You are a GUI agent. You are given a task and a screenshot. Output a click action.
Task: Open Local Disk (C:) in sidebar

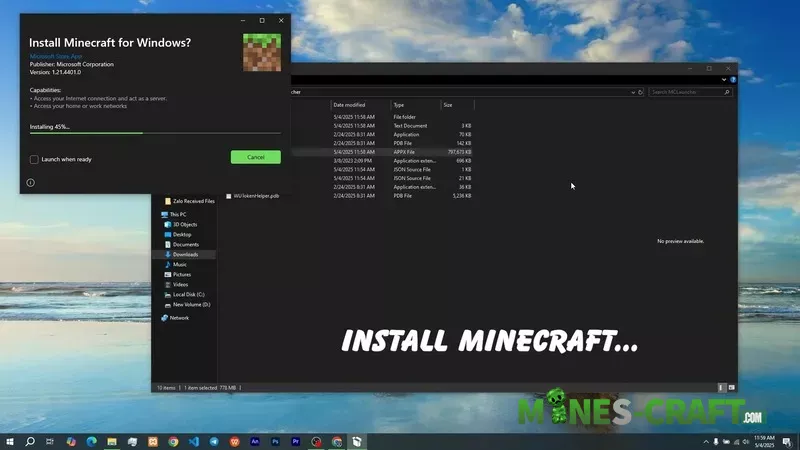(x=188, y=294)
